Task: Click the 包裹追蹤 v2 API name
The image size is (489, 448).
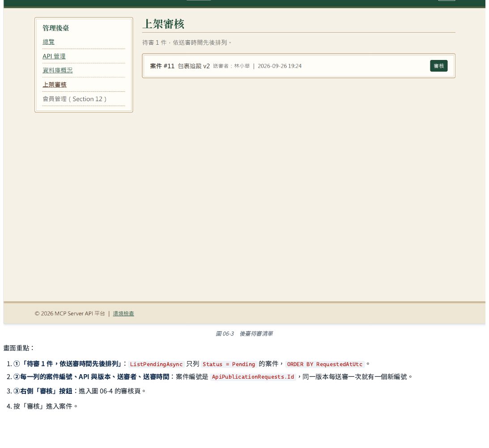Action: pyautogui.click(x=194, y=66)
